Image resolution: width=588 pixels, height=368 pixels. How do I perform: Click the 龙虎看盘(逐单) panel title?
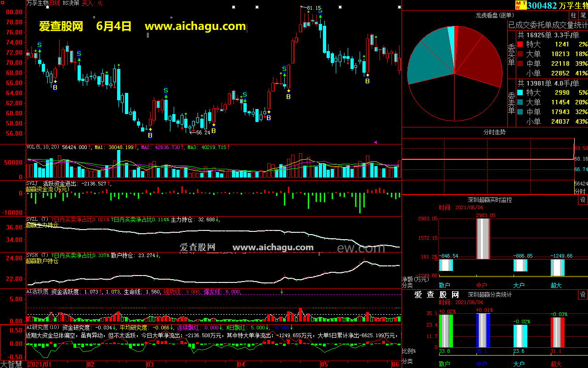[495, 15]
